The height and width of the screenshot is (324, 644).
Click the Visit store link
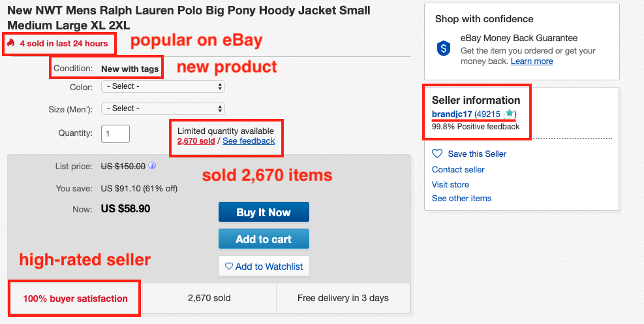coord(451,184)
